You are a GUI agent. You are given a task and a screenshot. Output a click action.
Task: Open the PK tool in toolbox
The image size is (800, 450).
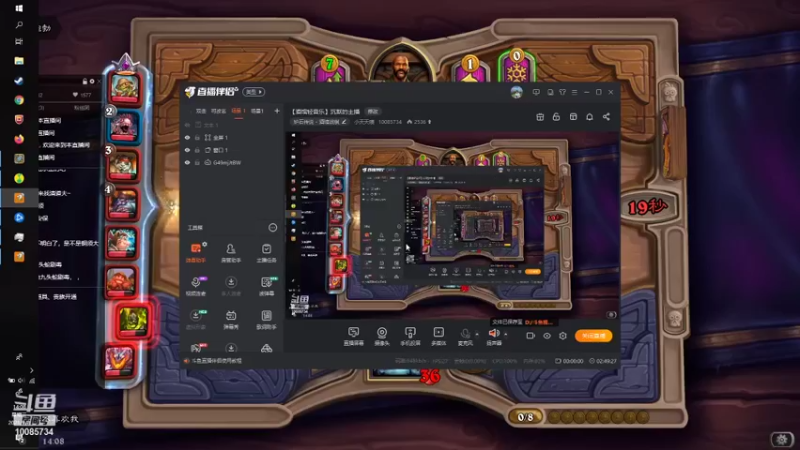pos(196,348)
